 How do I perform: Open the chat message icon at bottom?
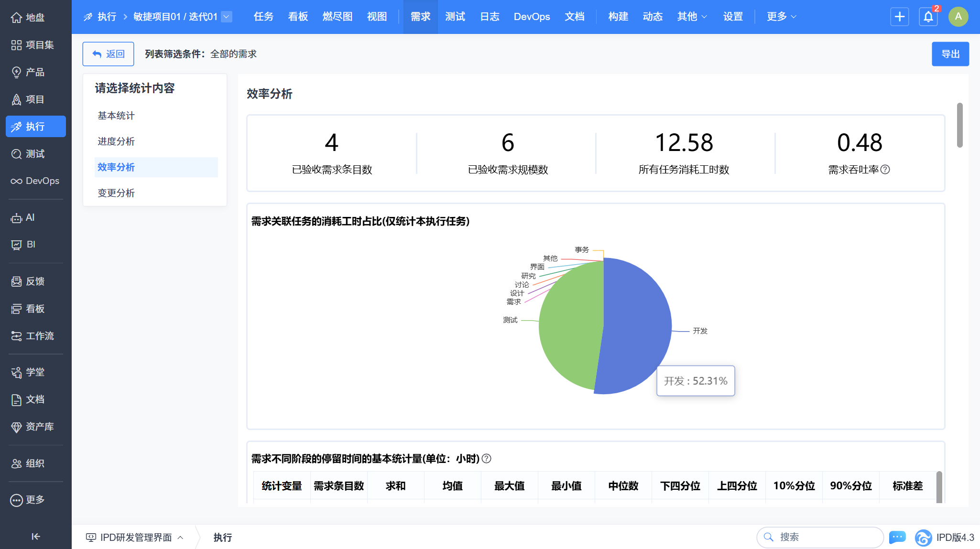[897, 537]
